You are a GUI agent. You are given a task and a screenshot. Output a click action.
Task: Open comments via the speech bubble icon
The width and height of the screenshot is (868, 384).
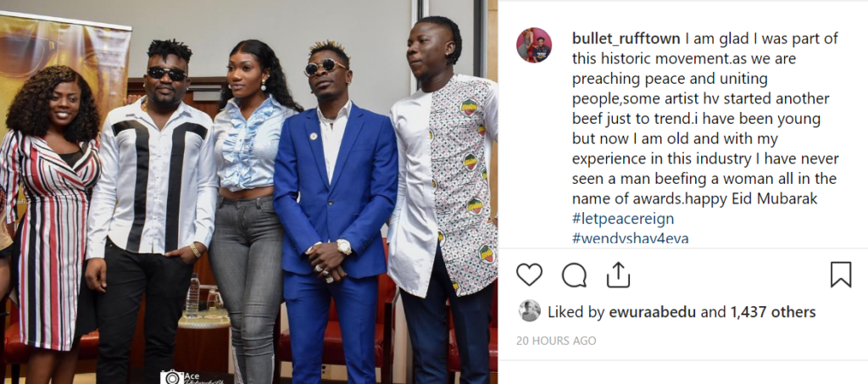point(574,275)
